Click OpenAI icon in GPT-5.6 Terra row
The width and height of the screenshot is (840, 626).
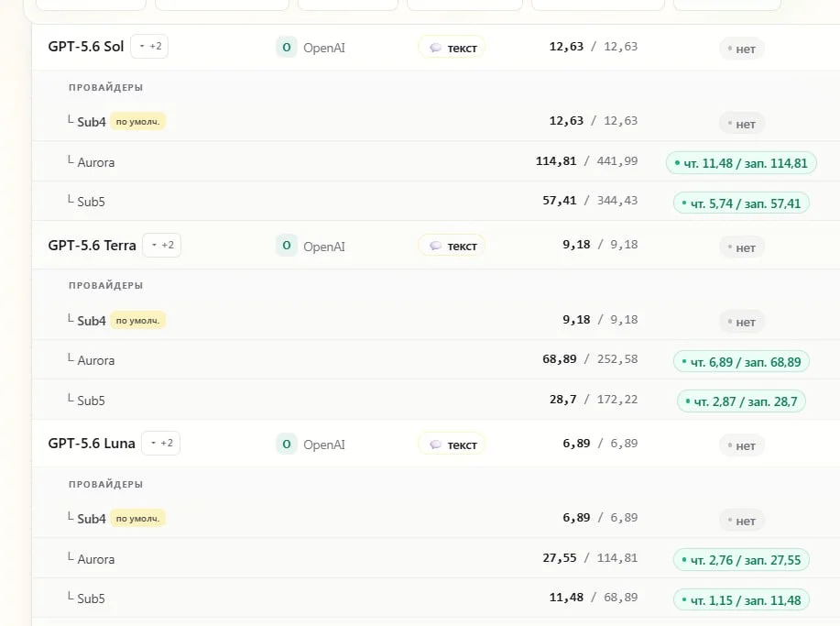coord(287,246)
